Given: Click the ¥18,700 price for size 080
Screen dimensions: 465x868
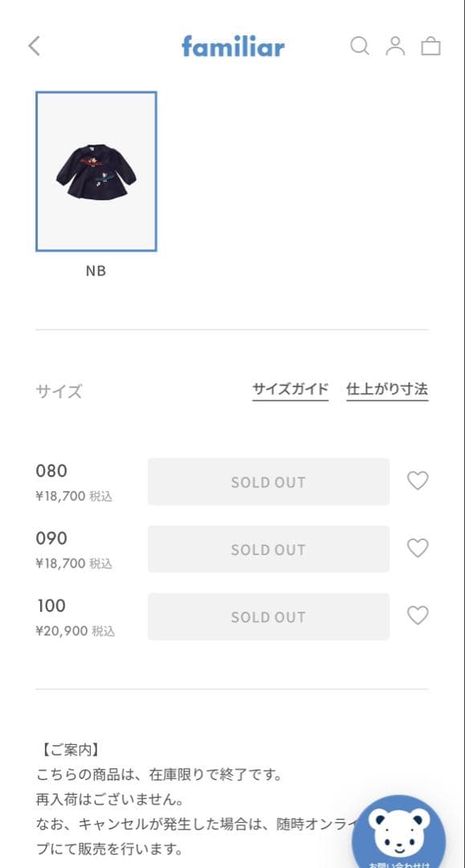Looking at the screenshot, I should pyautogui.click(x=72, y=496).
